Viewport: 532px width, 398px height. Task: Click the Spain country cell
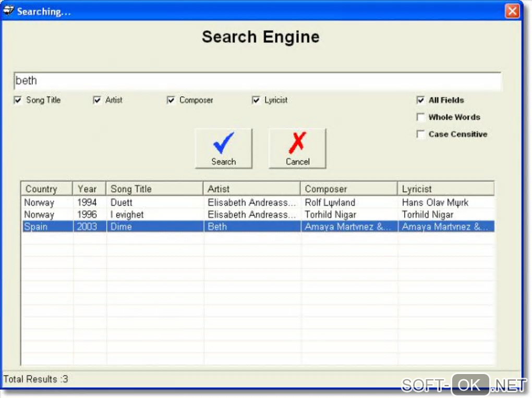pyautogui.click(x=35, y=227)
